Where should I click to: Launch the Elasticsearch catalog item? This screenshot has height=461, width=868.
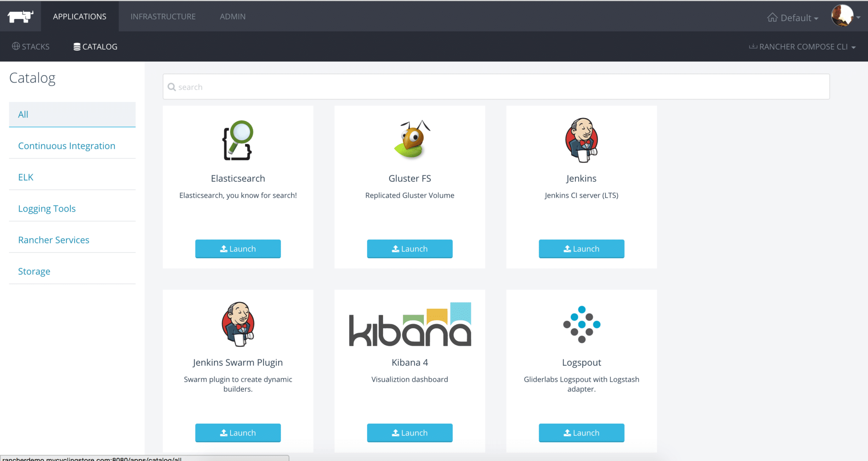(x=238, y=249)
